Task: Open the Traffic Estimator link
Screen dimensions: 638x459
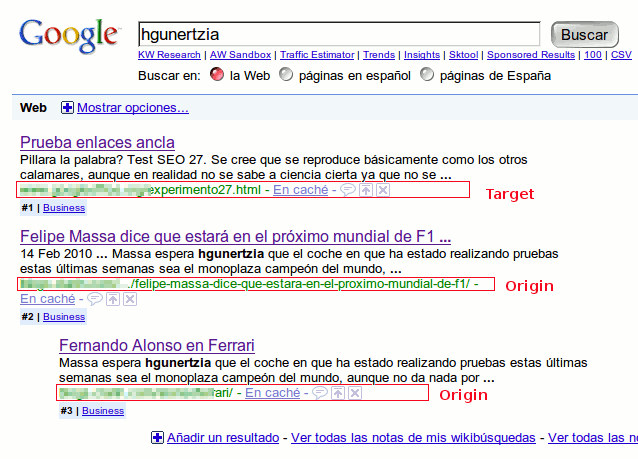Action: (317, 55)
